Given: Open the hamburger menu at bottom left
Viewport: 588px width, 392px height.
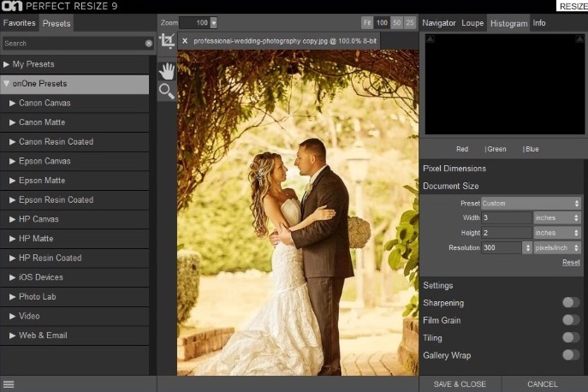Looking at the screenshot, I should pos(9,385).
